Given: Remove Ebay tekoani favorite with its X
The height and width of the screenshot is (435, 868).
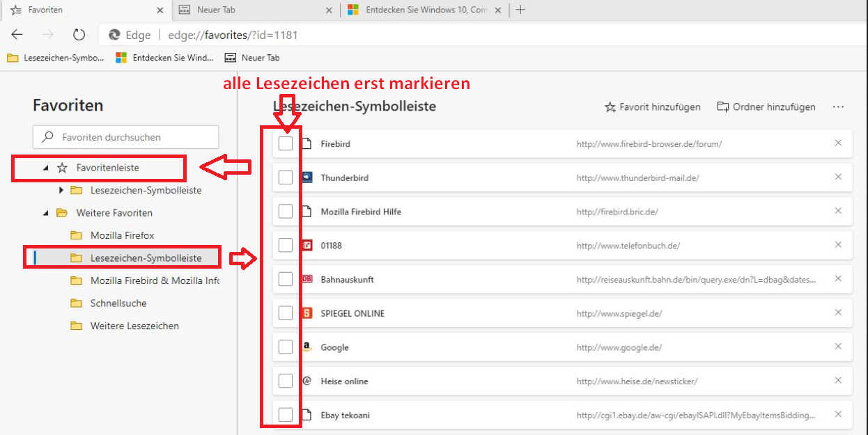Looking at the screenshot, I should (838, 415).
